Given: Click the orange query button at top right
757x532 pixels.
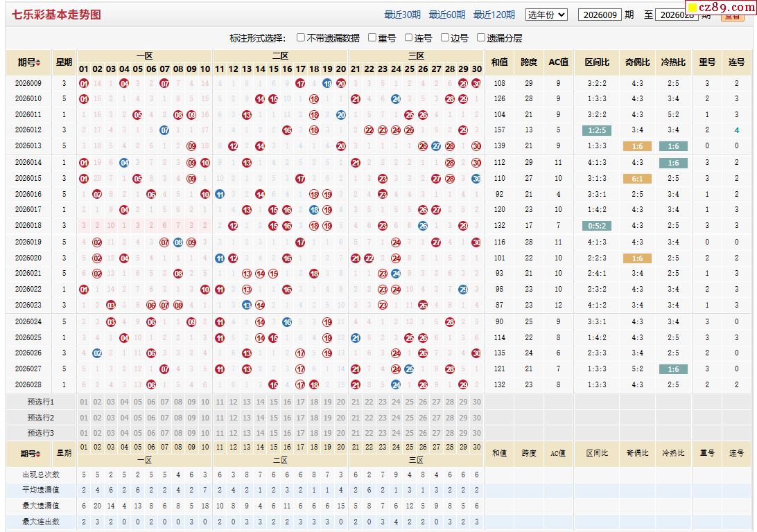Looking at the screenshot, I should tap(732, 16).
